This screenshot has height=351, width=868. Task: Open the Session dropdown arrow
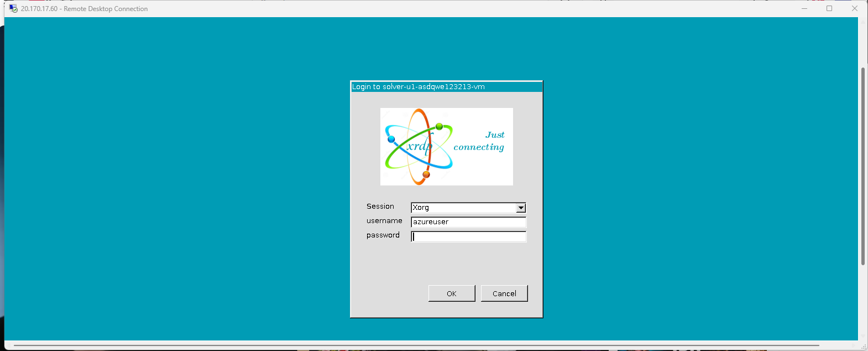[521, 208]
